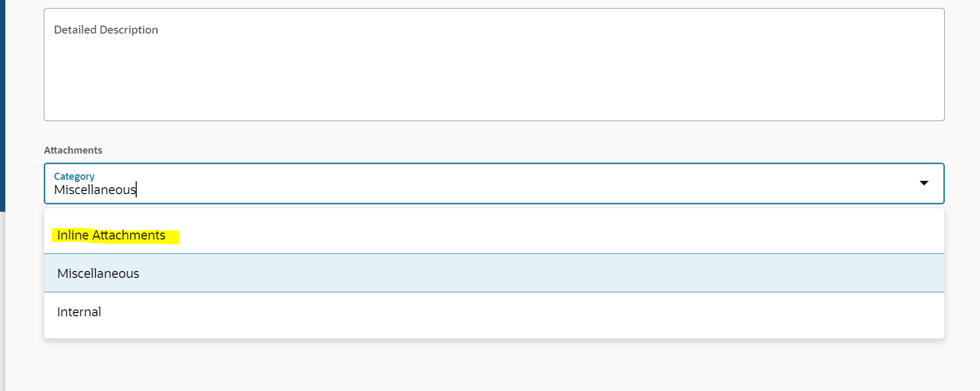This screenshot has width=980, height=391.
Task: Click the Internal option at list bottom
Action: pos(79,312)
